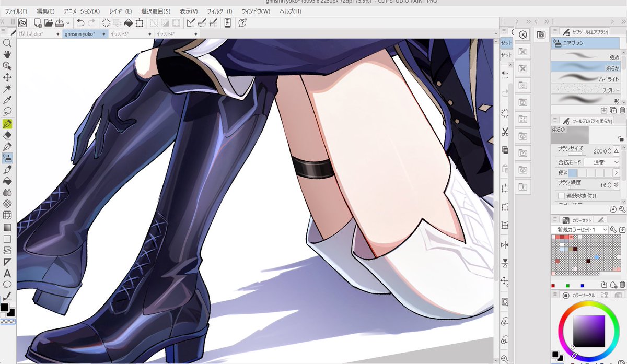The height and width of the screenshot is (364, 627).
Task: Toggle tool property lock icon
Action: click(x=620, y=139)
